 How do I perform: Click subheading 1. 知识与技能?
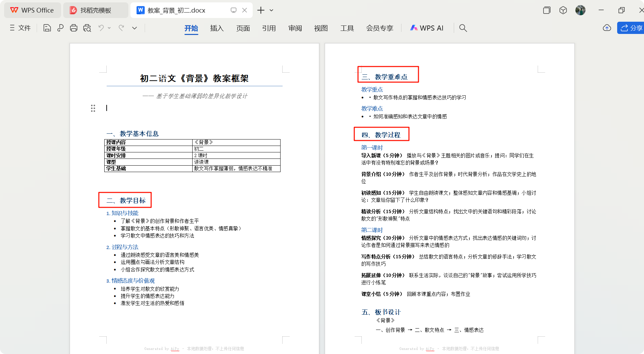122,213
